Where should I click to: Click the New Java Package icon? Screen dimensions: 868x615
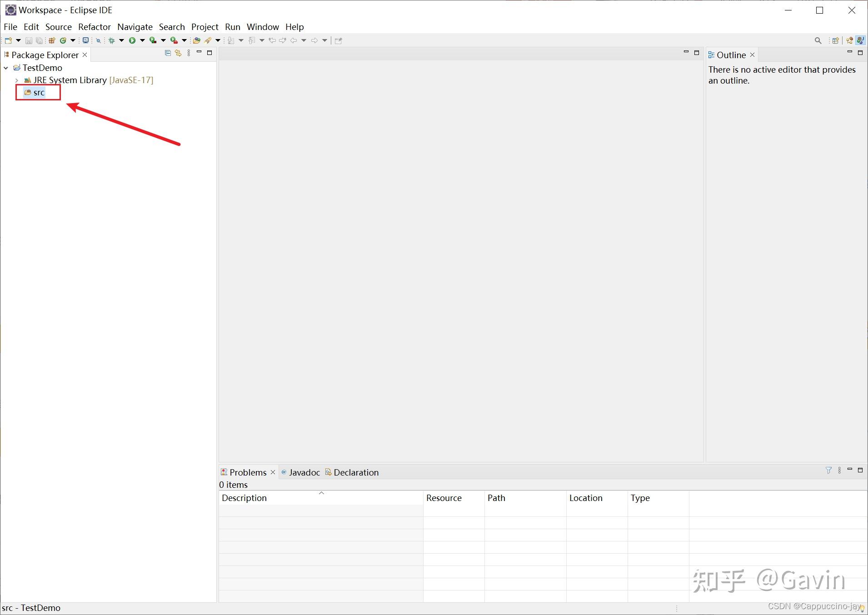tap(52, 40)
